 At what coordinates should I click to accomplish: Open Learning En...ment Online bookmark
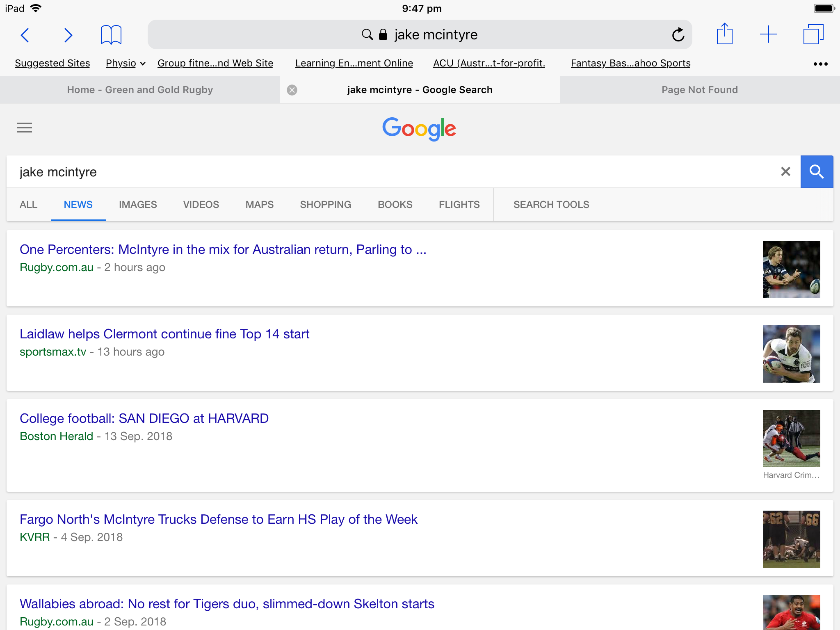point(354,63)
